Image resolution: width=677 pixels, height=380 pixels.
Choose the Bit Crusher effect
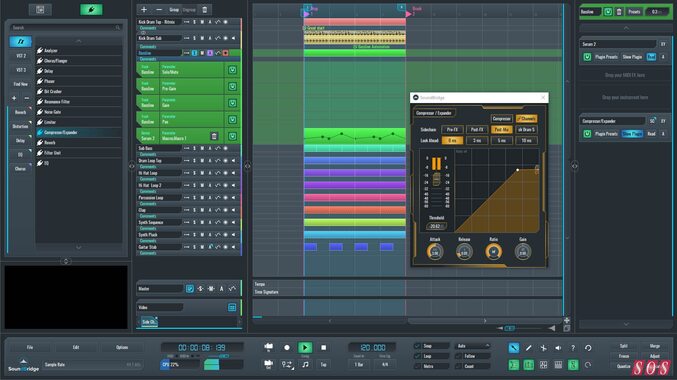[x=79, y=92]
